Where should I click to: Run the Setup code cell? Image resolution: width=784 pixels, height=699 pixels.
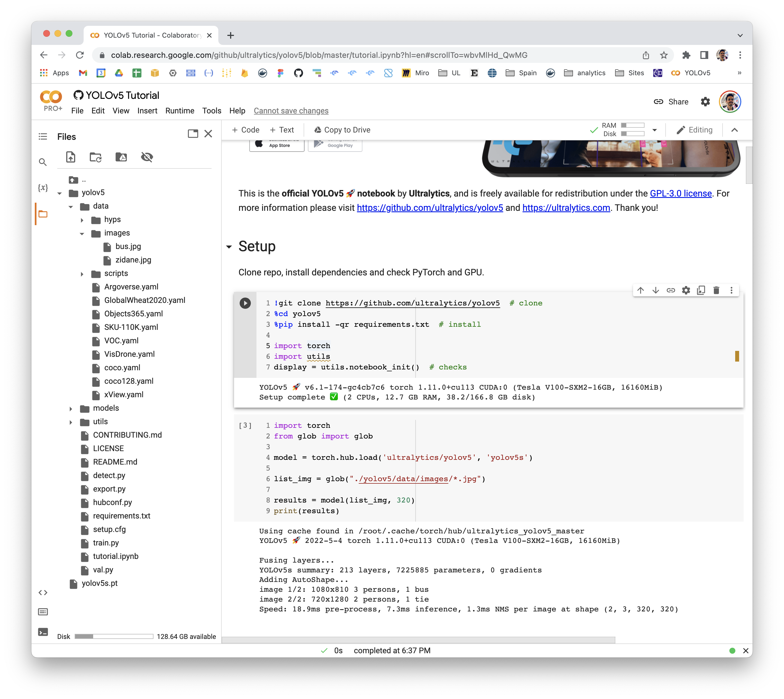coord(245,303)
